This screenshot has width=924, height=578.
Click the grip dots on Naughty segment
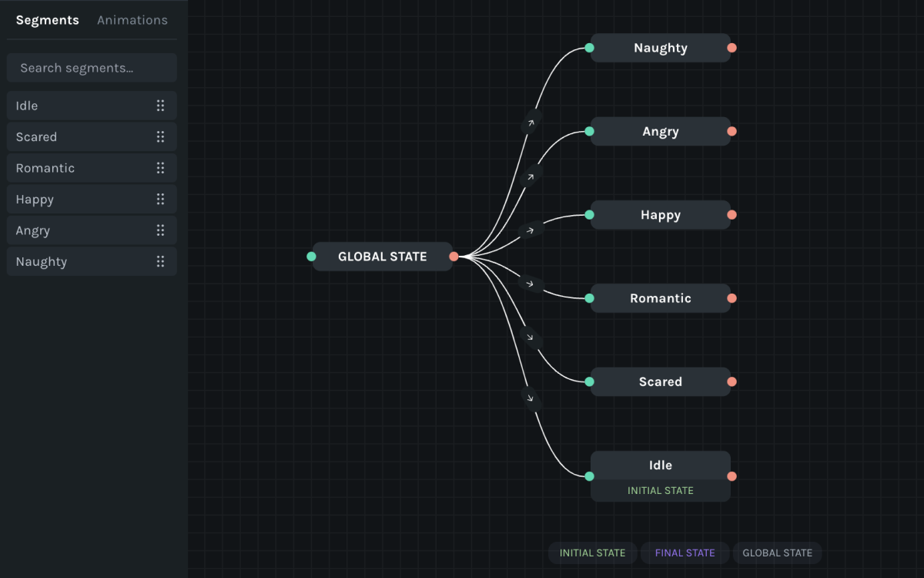[x=160, y=261]
